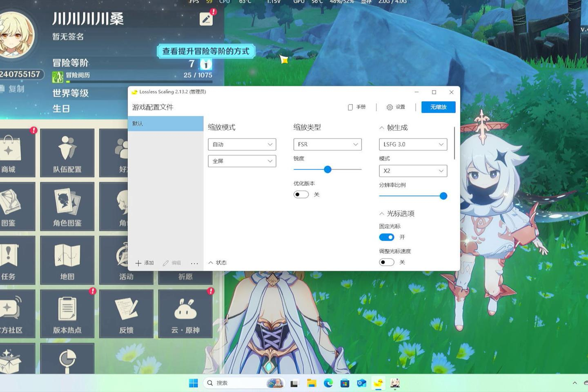
Task: Open File Explorer from the taskbar
Action: click(312, 383)
